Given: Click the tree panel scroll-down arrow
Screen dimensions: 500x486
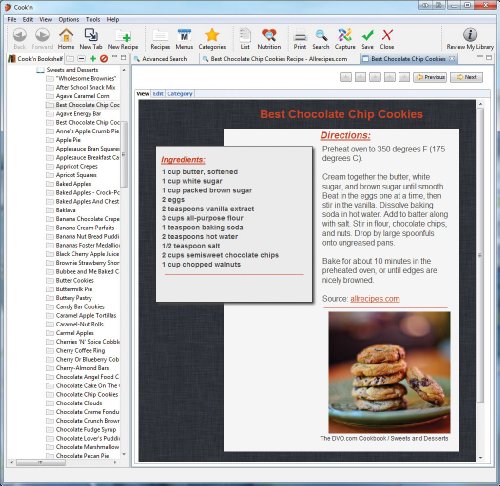Looking at the screenshot, I should (x=124, y=454).
